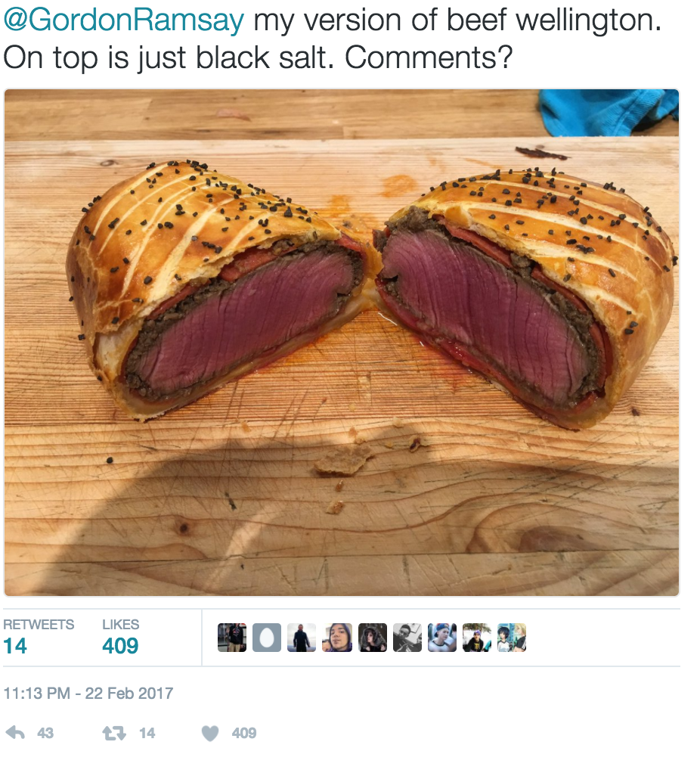
Task: Open seventh avatar in likers row
Action: pyautogui.click(x=441, y=638)
